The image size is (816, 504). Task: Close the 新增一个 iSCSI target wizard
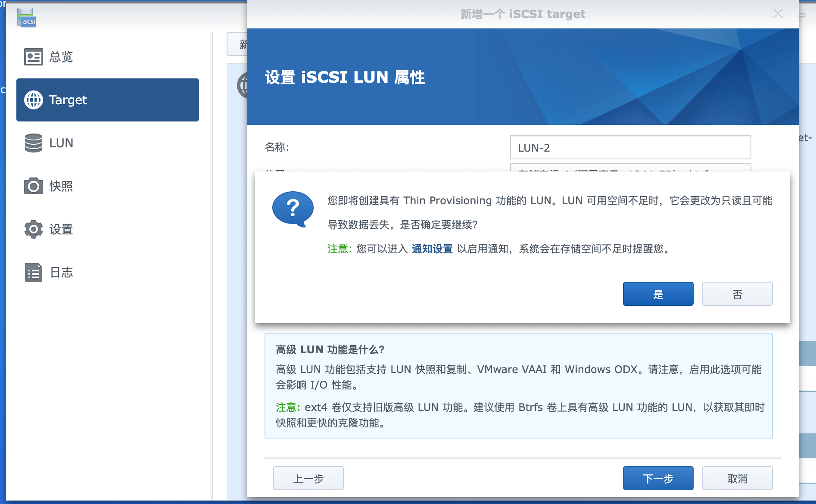tap(778, 14)
